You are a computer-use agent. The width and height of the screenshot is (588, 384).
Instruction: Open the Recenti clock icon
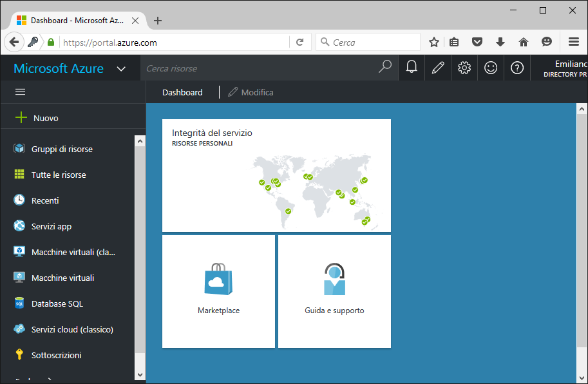pyautogui.click(x=19, y=200)
